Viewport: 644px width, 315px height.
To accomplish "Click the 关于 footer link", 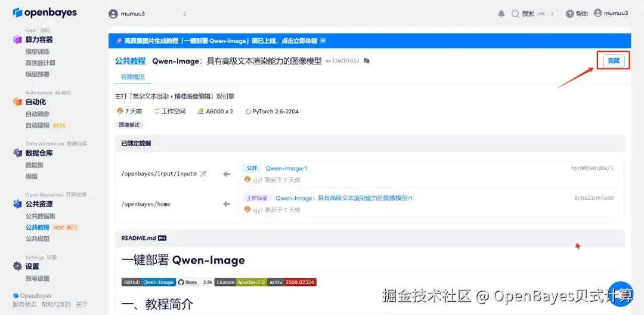I will click(82, 304).
